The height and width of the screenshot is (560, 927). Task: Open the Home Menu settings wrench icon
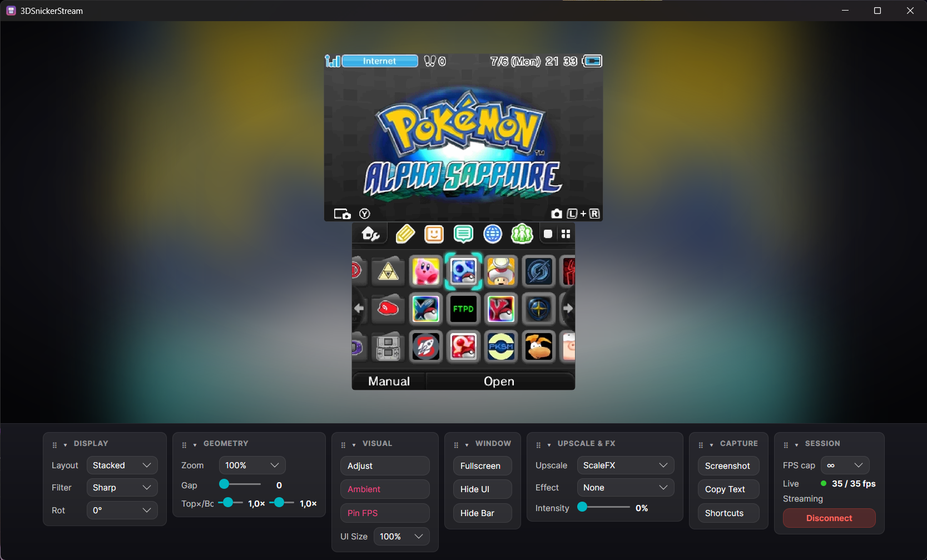coord(370,234)
